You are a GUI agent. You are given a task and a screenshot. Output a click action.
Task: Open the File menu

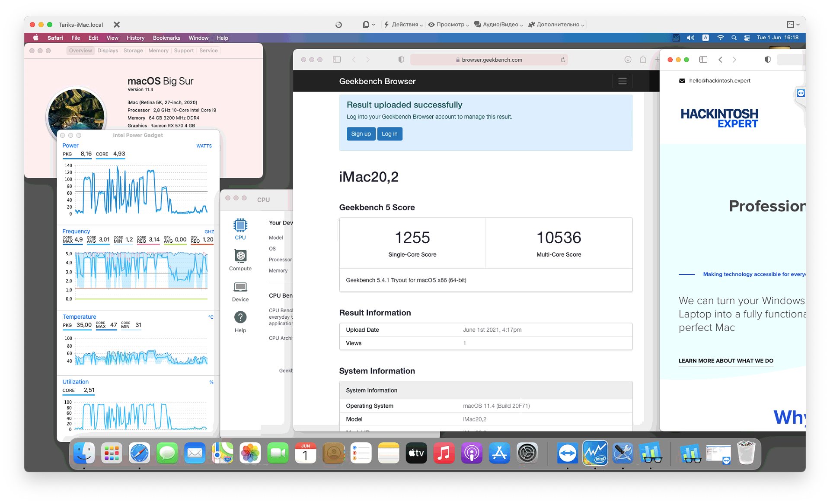pos(76,38)
